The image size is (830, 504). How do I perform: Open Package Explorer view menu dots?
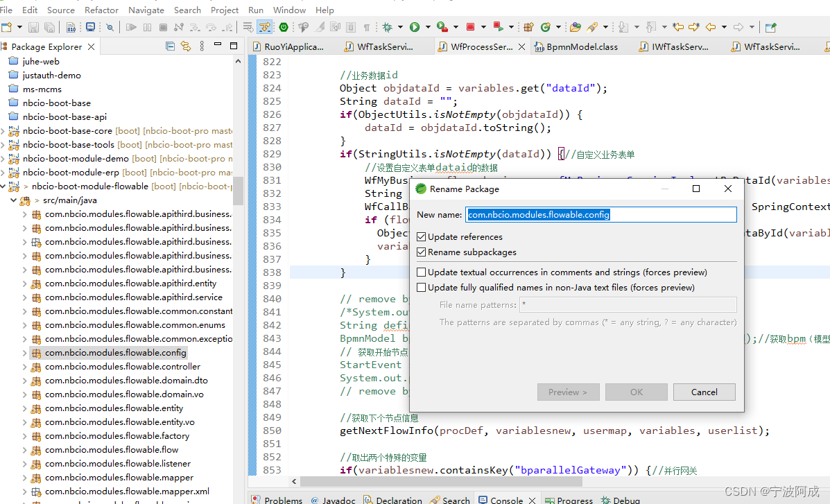pyautogui.click(x=202, y=46)
